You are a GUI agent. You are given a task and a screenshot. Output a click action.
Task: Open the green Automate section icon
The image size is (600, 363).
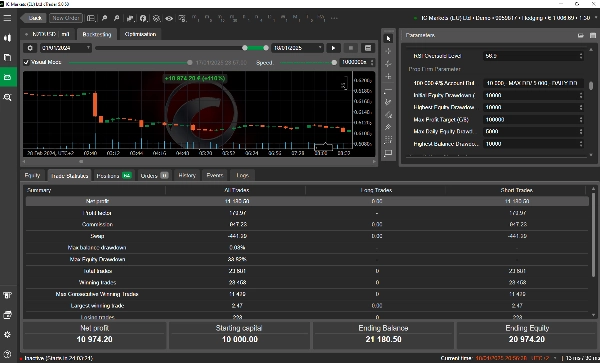coord(8,77)
